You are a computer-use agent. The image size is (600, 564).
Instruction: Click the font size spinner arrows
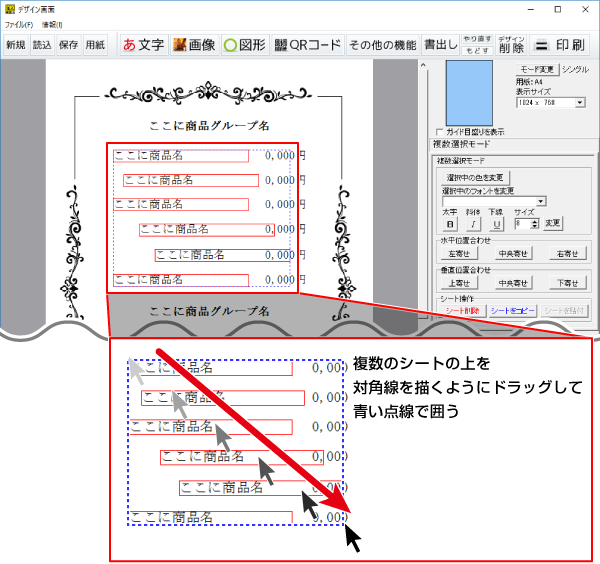tap(534, 223)
